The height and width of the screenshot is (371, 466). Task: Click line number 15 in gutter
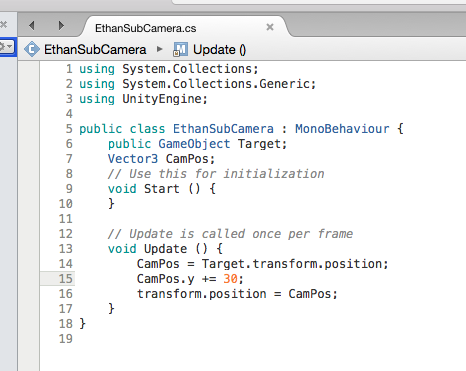(x=66, y=279)
